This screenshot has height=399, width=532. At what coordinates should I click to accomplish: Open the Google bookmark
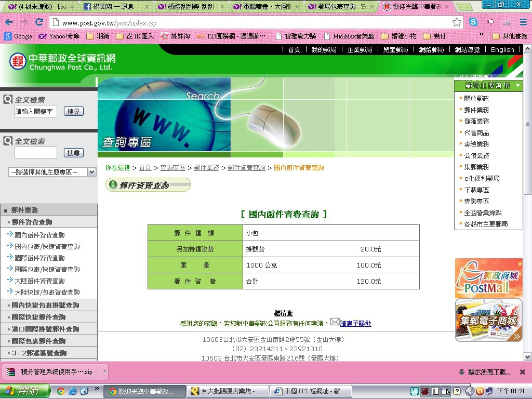click(18, 36)
